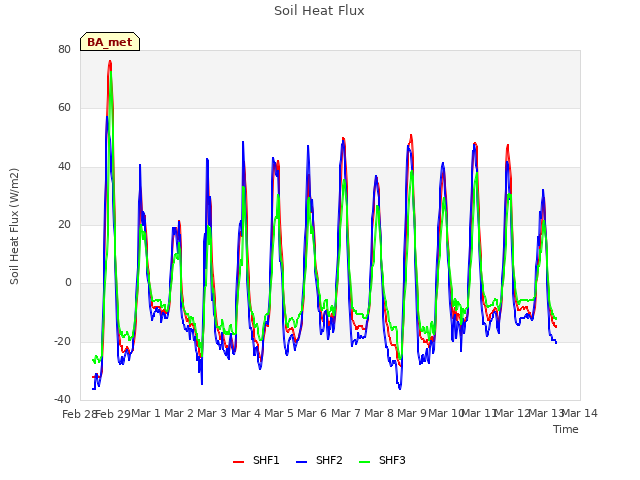The image size is (640, 480).
Task: Click the Mar 2 x-axis label
Action: pos(179,413)
